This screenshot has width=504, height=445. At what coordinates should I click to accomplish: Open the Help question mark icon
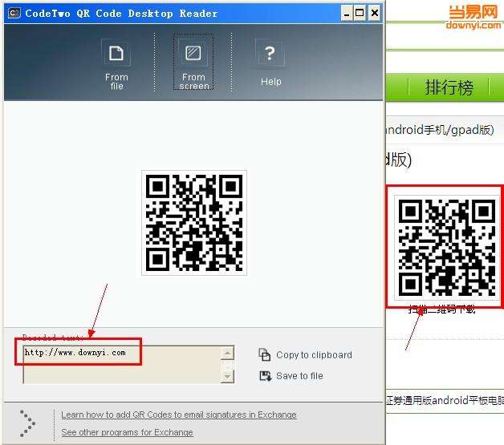270,53
